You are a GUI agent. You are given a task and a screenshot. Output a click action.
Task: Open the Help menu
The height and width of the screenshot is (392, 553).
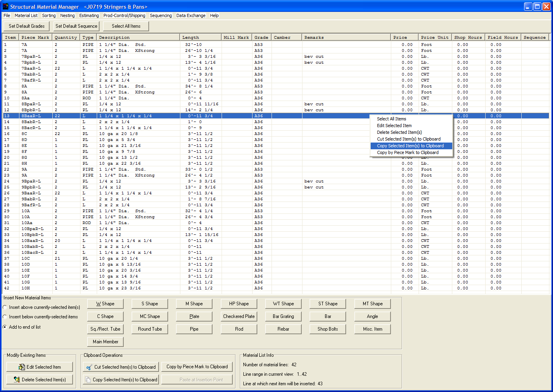click(214, 15)
